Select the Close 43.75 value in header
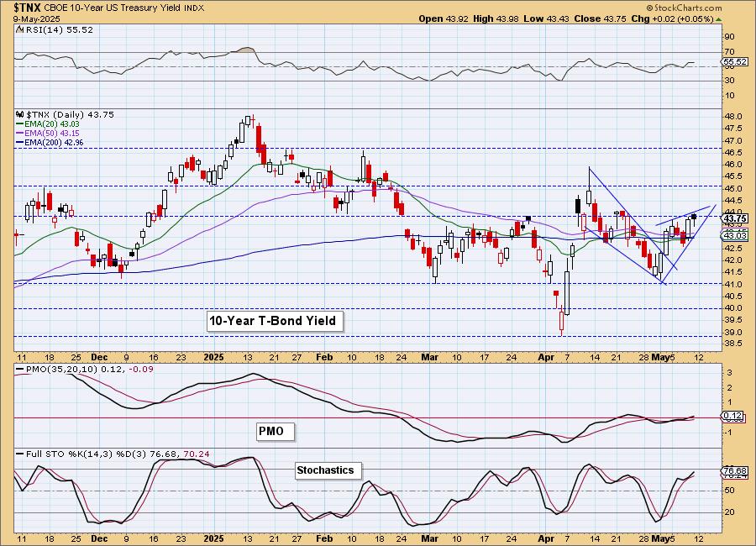The width and height of the screenshot is (756, 546). pos(601,18)
